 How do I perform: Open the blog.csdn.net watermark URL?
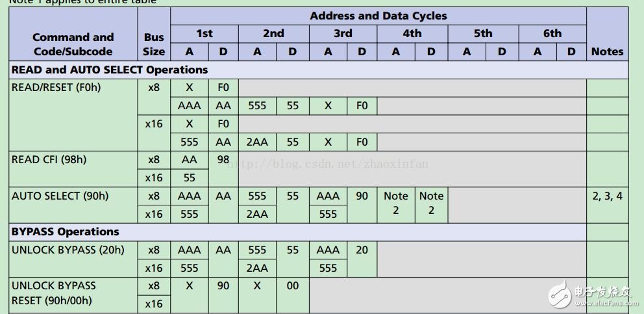[x=328, y=164]
